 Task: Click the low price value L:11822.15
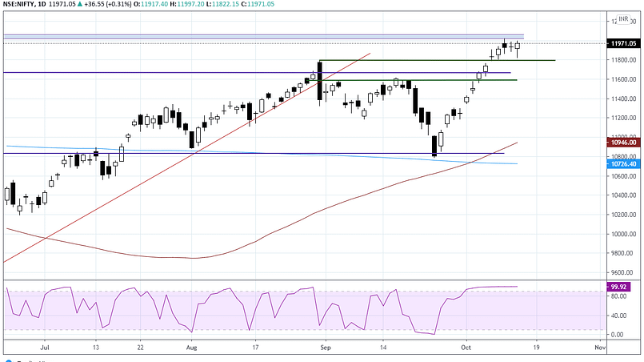coord(222,4)
